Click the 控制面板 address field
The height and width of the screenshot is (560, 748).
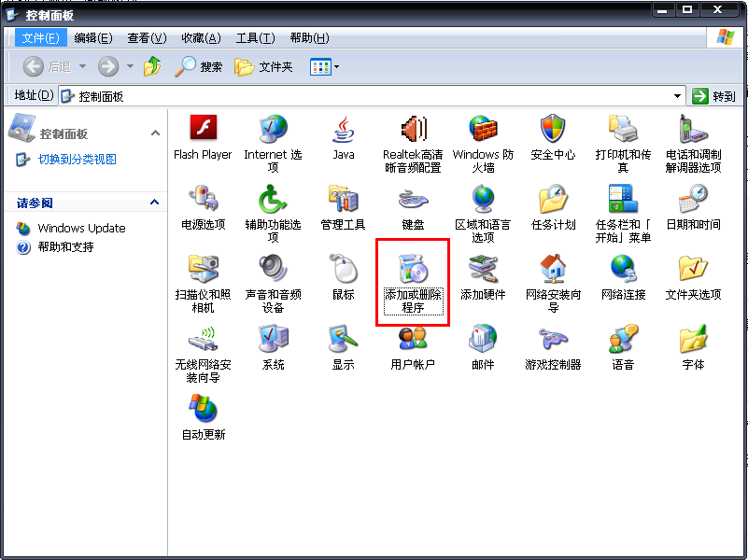(372, 96)
